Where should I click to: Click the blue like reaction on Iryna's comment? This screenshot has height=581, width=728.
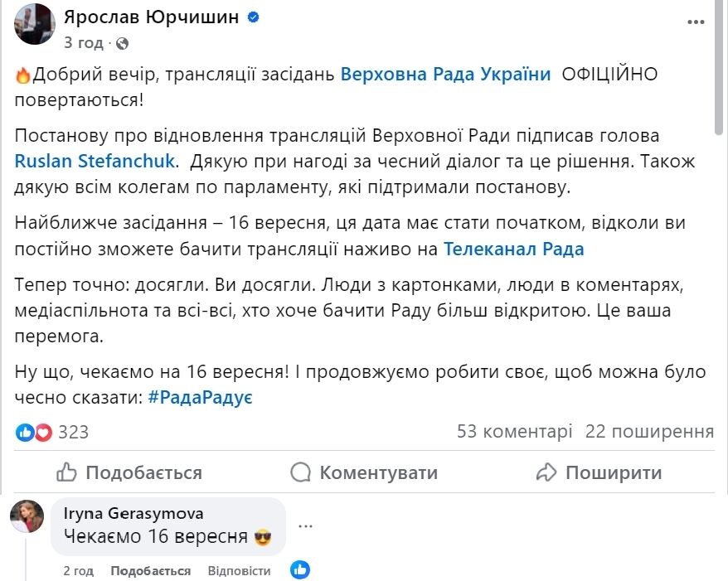pos(298,570)
